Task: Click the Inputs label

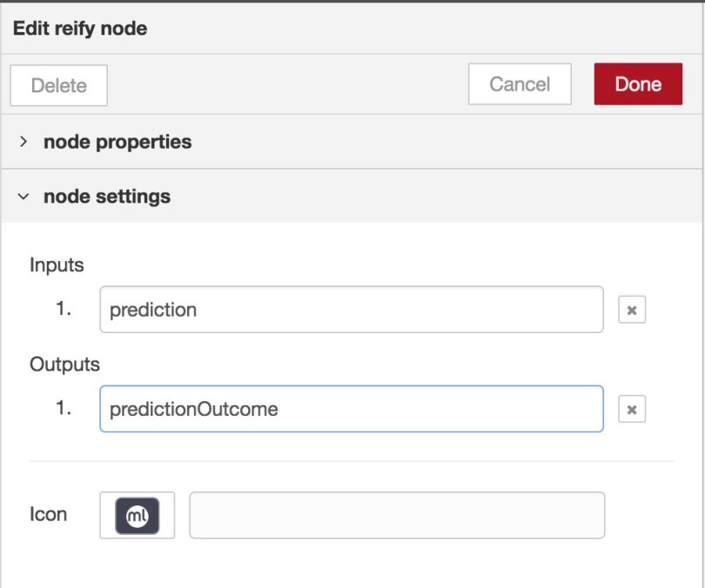Action: click(57, 264)
